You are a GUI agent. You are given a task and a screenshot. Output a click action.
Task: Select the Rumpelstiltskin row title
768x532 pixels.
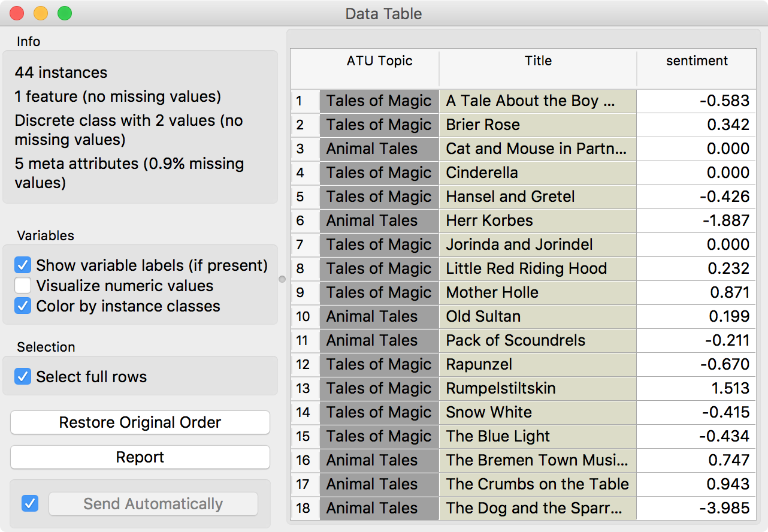(537, 388)
